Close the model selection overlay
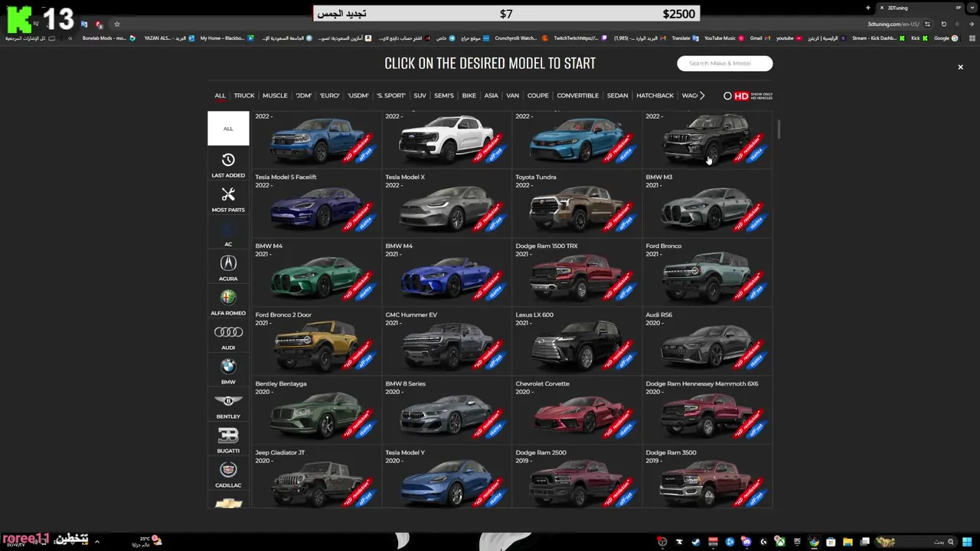This screenshot has width=980, height=551. click(960, 67)
